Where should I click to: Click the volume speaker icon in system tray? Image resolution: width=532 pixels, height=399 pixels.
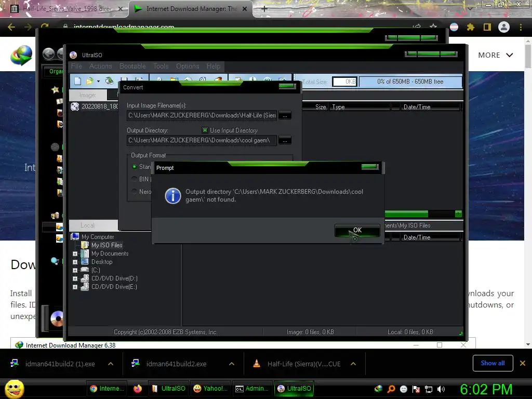[x=441, y=389]
